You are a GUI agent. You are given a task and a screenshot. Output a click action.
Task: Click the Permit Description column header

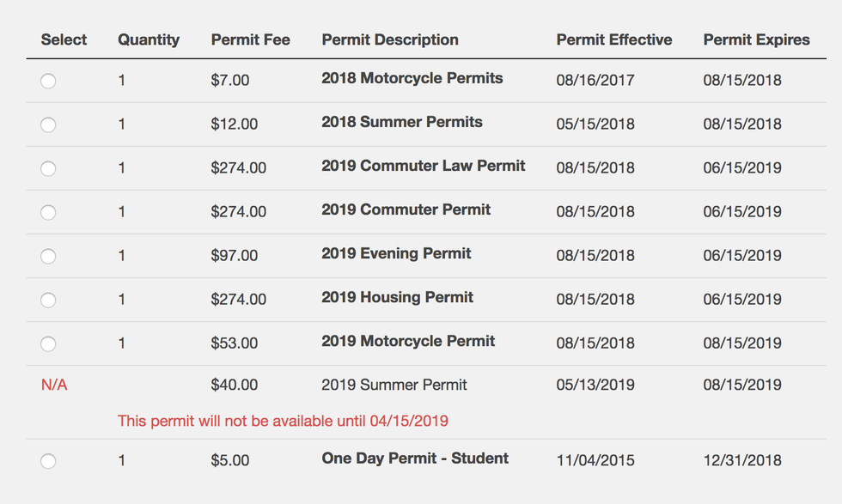click(390, 39)
